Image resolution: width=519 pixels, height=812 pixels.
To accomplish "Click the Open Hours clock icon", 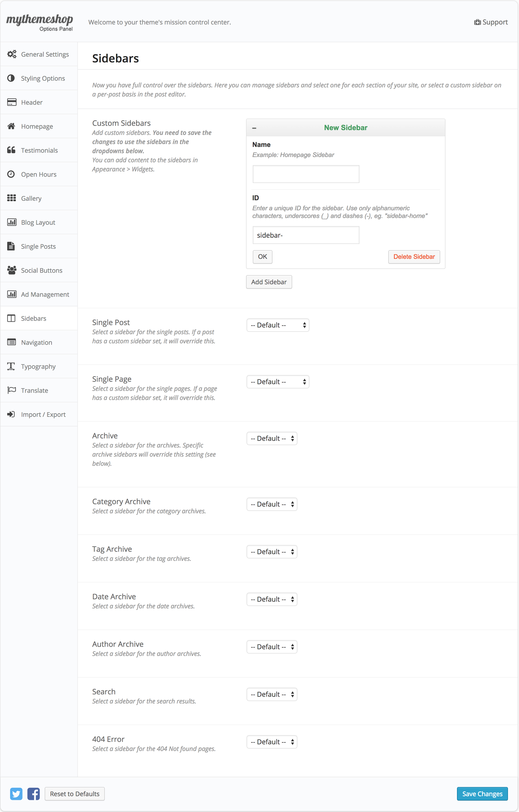I will click(11, 174).
